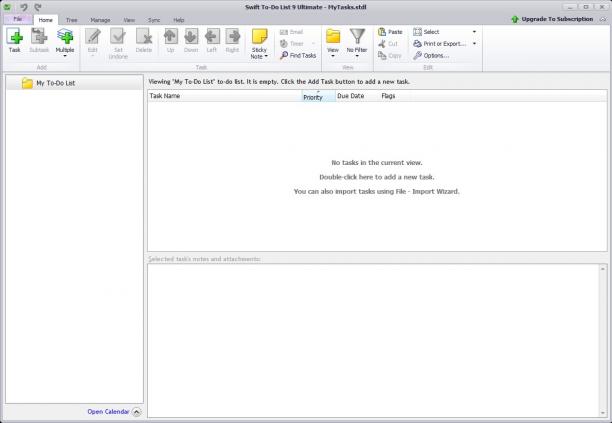Click Select in the Edit group
Image resolution: width=612 pixels, height=423 pixels.
coord(426,32)
